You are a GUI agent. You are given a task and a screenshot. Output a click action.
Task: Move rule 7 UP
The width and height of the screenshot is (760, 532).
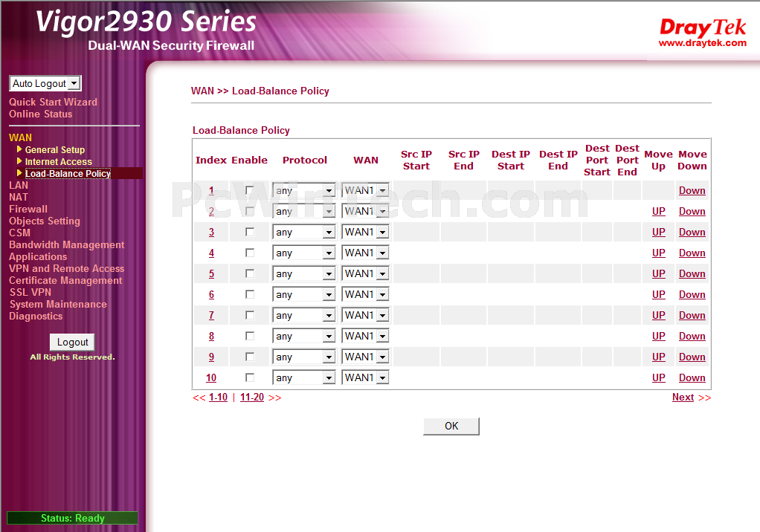(659, 316)
